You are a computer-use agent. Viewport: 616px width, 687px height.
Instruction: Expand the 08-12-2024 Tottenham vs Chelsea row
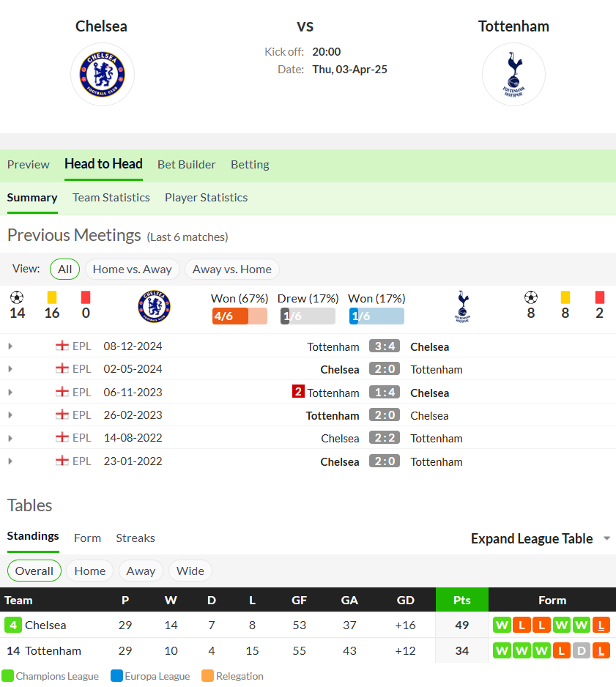click(10, 346)
